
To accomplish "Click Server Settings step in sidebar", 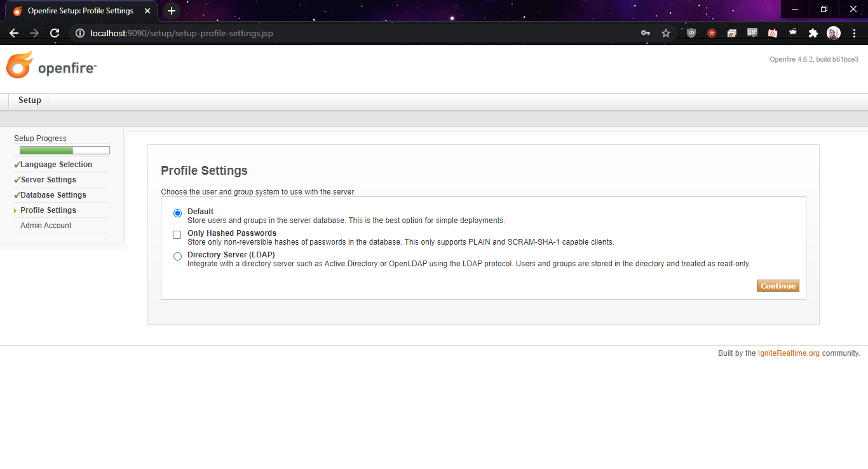I will (48, 180).
